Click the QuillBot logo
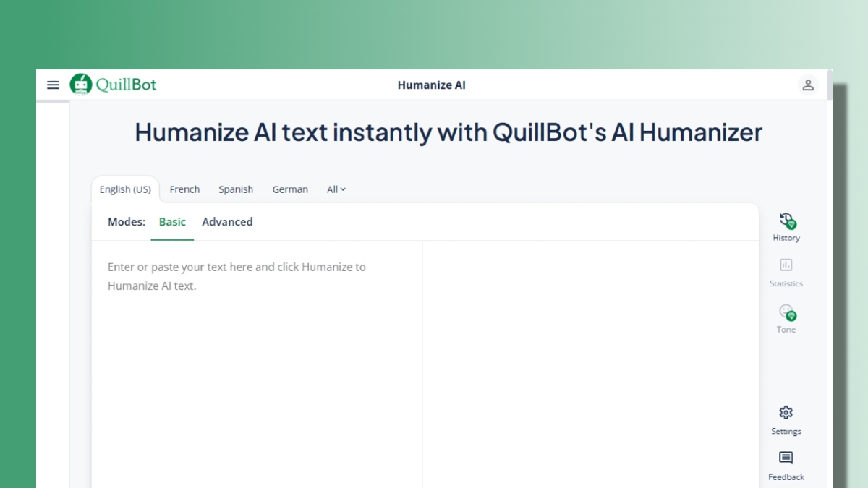The width and height of the screenshot is (868, 488). (x=112, y=85)
